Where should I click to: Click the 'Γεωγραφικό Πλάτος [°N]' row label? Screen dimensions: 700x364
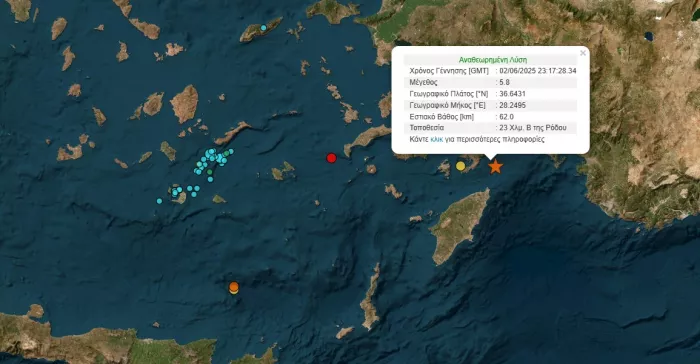coord(449,94)
